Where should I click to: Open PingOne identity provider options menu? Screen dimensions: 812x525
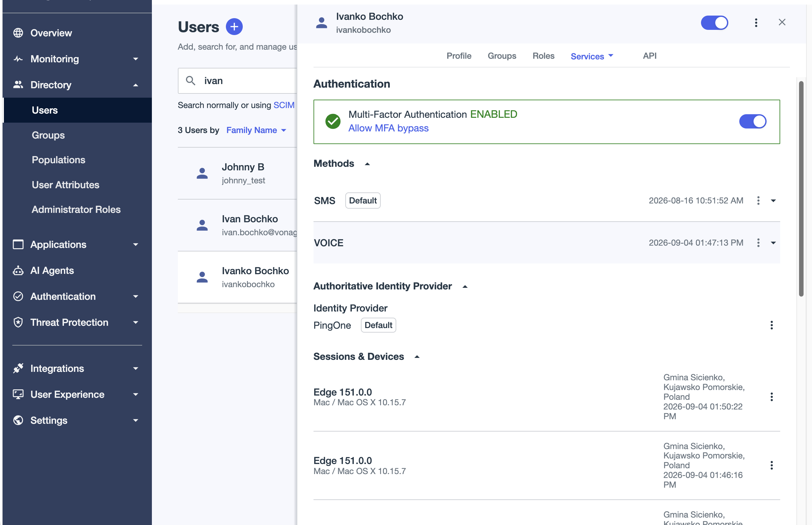click(771, 325)
